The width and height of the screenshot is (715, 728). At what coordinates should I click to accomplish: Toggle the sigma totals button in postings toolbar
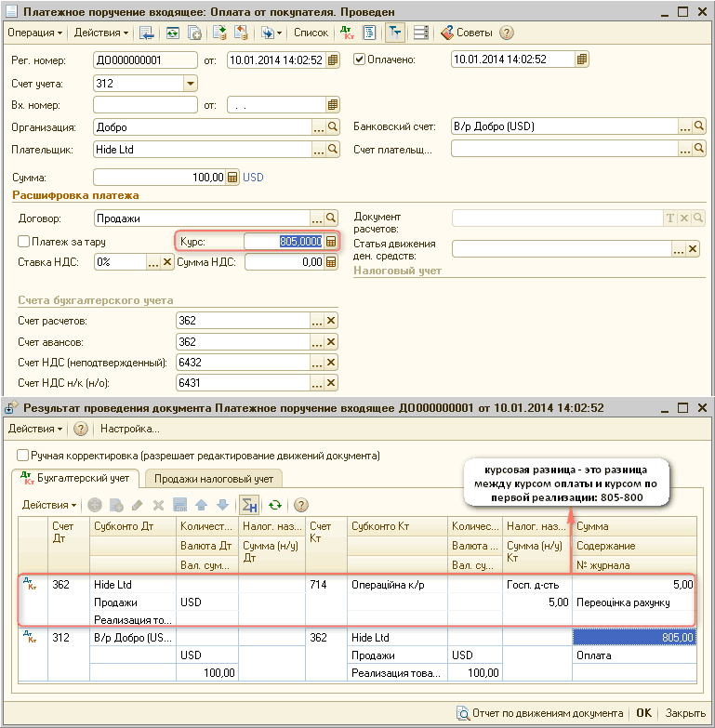pyautogui.click(x=248, y=505)
